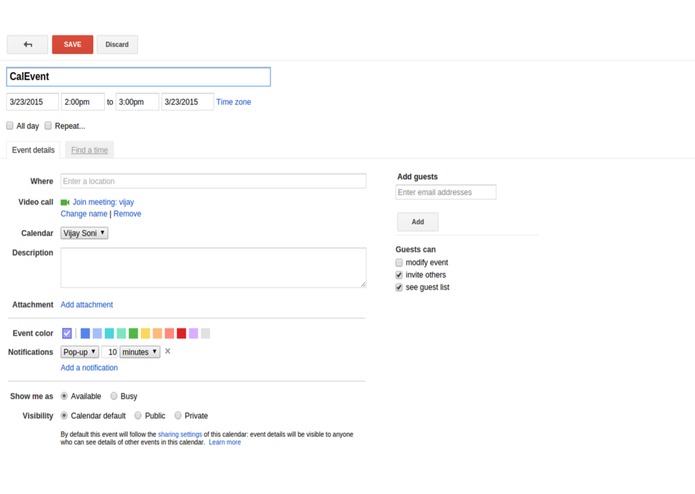
Task: Switch to the Event details tab
Action: [33, 150]
